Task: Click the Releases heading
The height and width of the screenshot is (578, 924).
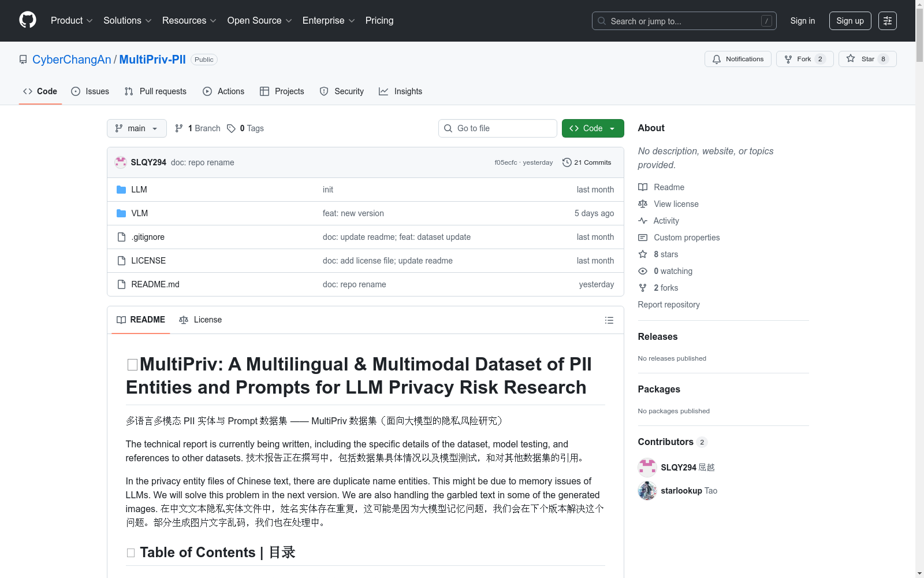Action: (658, 337)
